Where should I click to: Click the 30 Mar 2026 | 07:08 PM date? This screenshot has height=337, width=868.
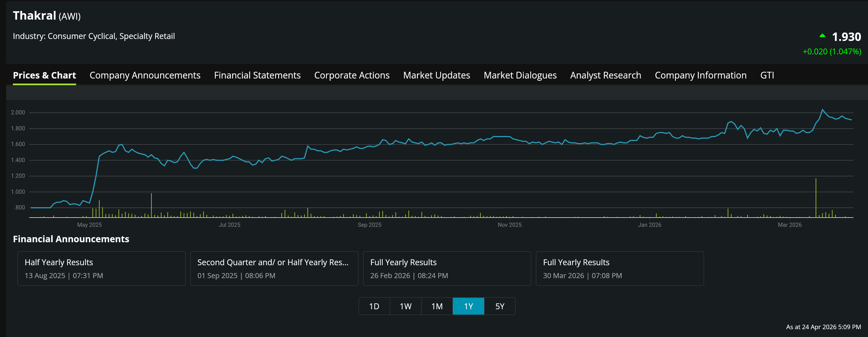582,275
